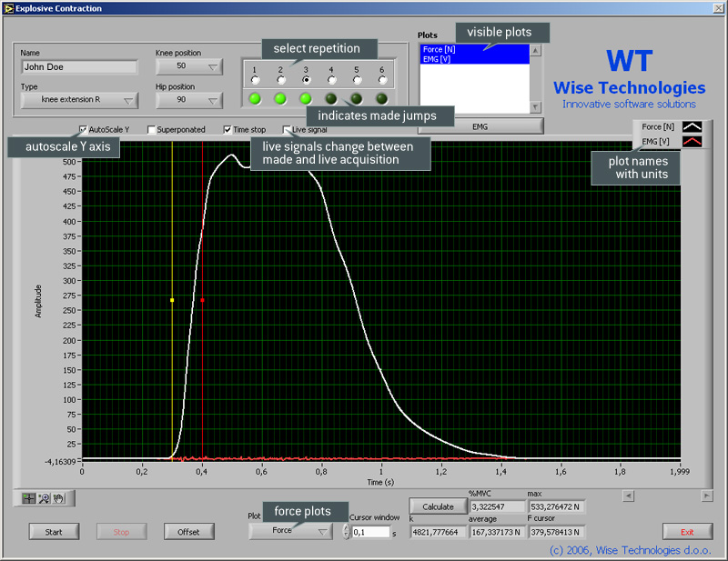Click the Plots list scroll up arrow
The height and width of the screenshot is (561, 728).
point(535,50)
